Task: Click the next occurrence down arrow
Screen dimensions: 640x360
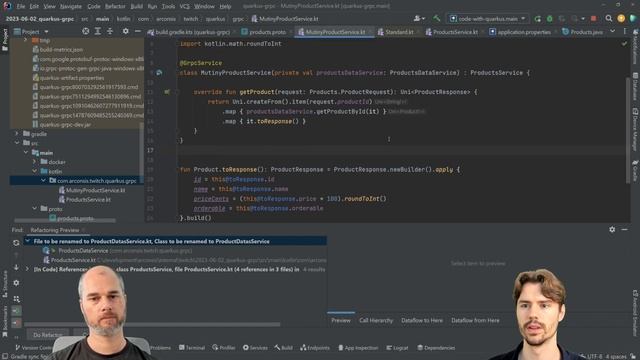Action: (x=16, y=268)
